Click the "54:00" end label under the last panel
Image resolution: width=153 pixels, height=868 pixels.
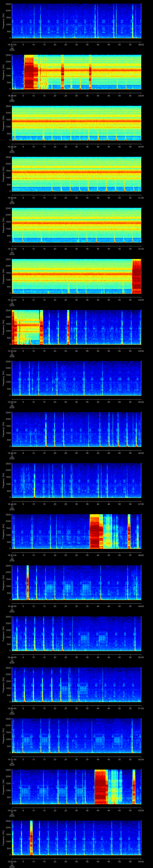pyautogui.click(x=141, y=861)
